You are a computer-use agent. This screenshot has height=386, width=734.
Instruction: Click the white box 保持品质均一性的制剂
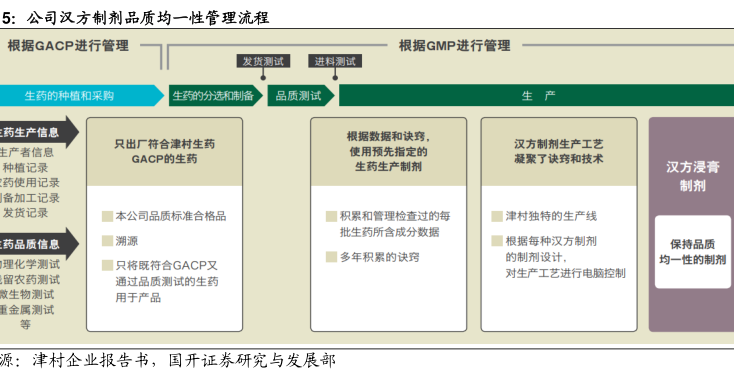692,252
